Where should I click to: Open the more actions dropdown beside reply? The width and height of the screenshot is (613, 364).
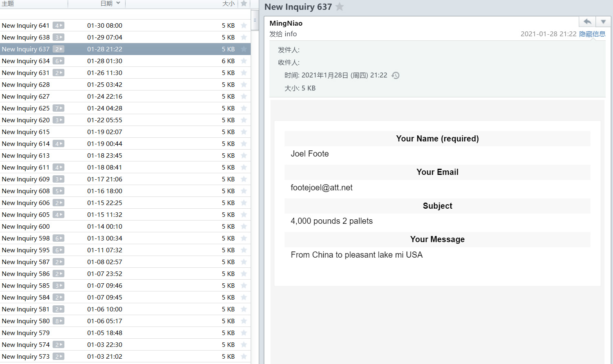coord(603,22)
